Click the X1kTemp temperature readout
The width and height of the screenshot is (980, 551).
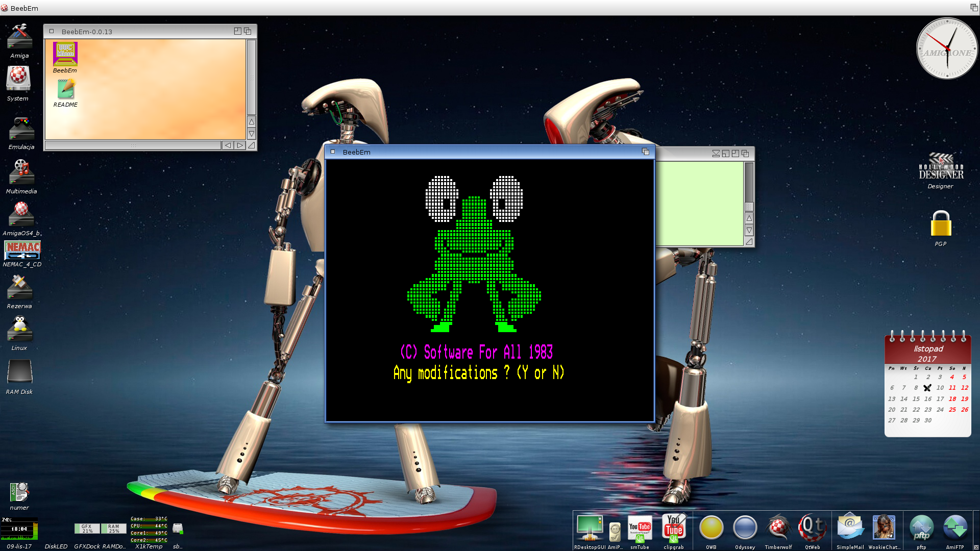(x=149, y=529)
